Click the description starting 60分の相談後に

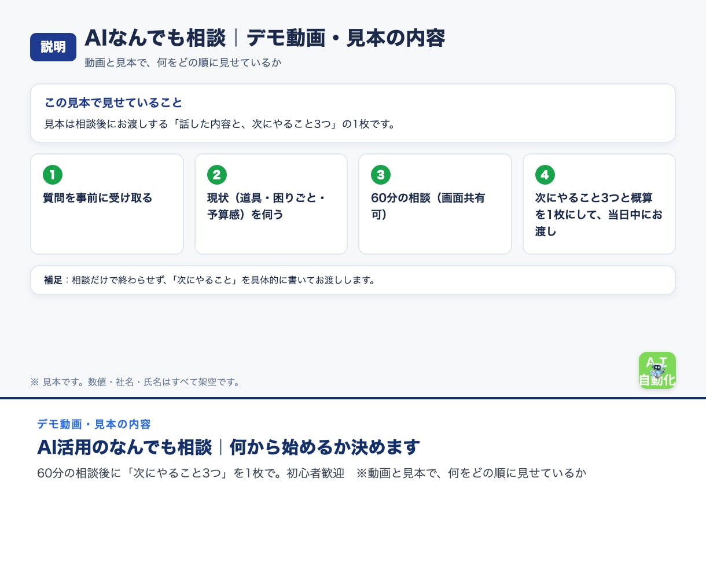pos(312,473)
